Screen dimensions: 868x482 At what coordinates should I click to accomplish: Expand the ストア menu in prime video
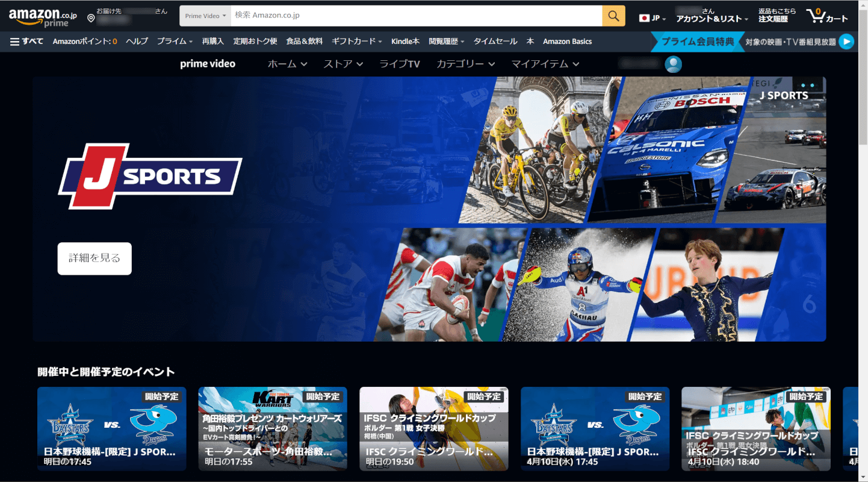[343, 64]
